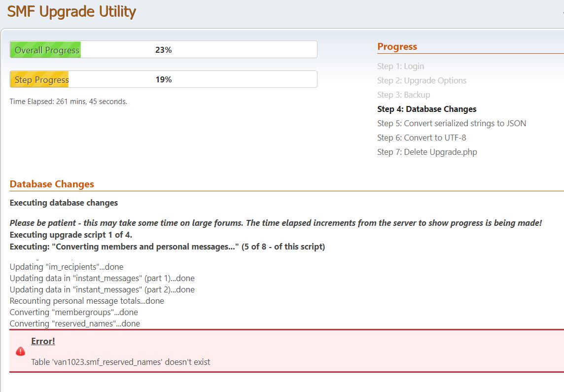Click the SMF Upgrade Utility heading

(72, 11)
